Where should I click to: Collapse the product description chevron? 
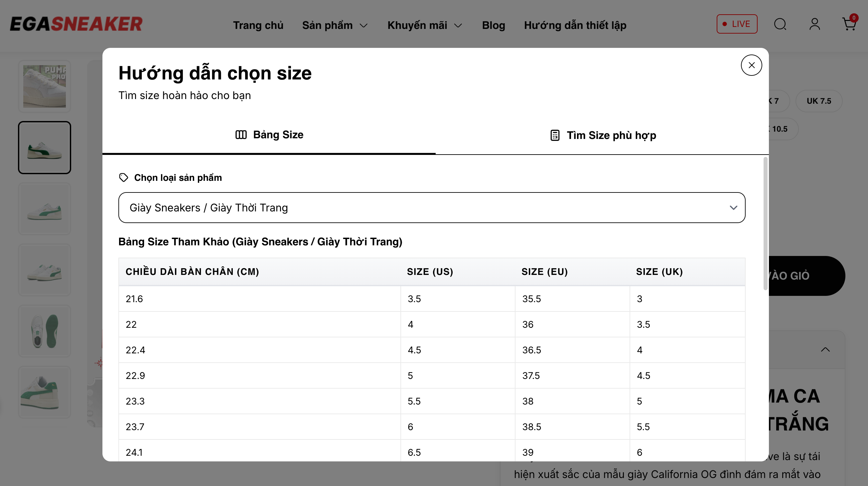pos(825,350)
